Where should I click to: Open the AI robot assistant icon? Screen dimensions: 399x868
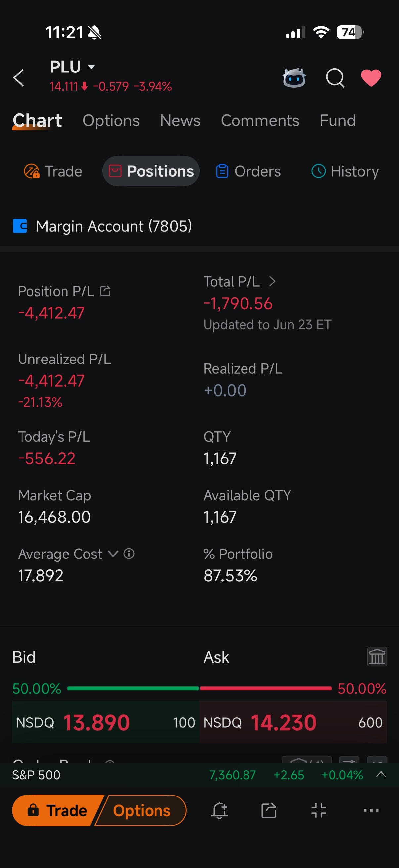click(294, 78)
